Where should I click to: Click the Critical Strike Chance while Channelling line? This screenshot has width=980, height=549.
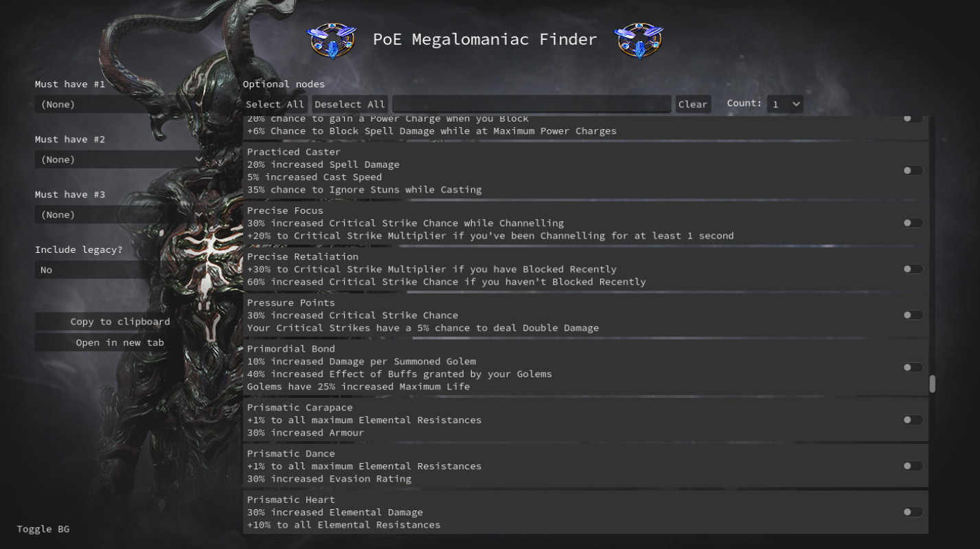[405, 223]
